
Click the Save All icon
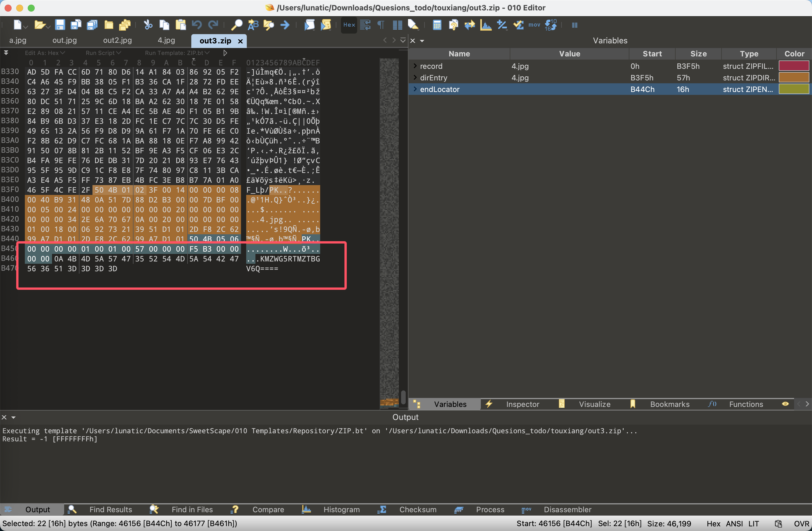(92, 25)
